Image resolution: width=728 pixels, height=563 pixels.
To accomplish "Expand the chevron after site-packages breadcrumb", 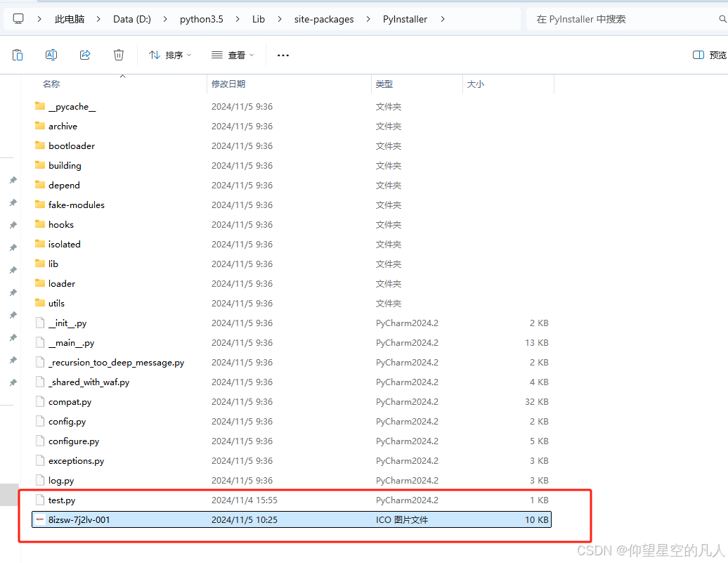I will [x=368, y=19].
